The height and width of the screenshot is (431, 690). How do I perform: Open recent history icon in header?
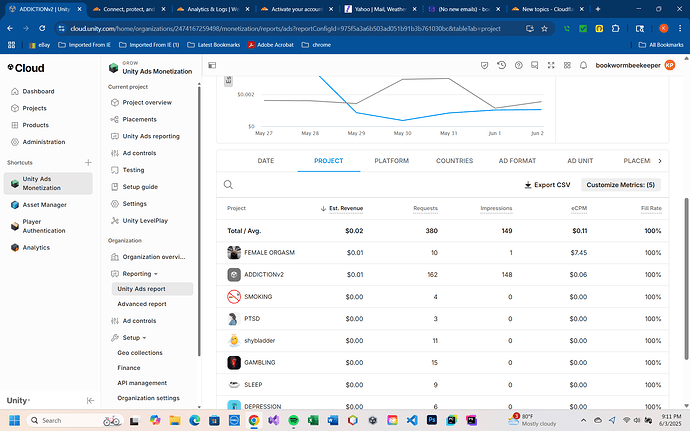point(501,65)
